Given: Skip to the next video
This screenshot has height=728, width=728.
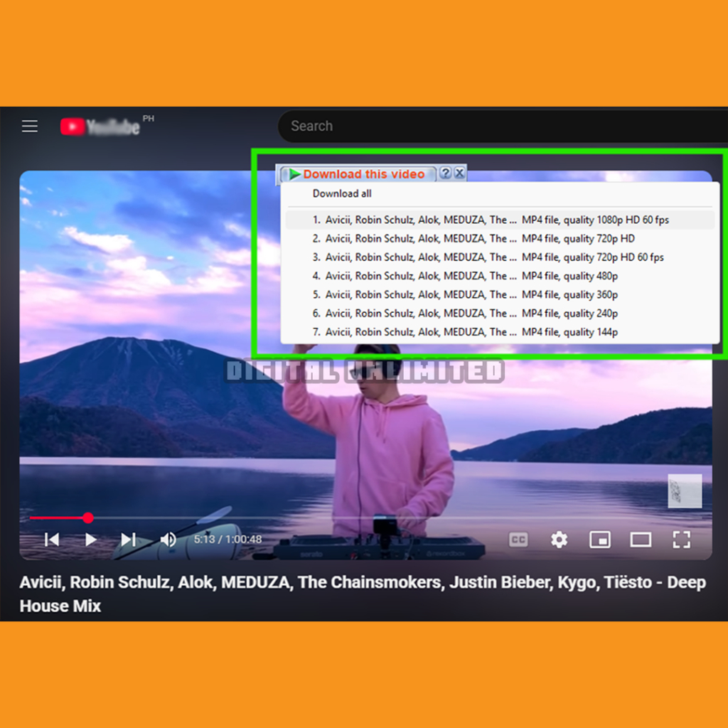Looking at the screenshot, I should 128,540.
